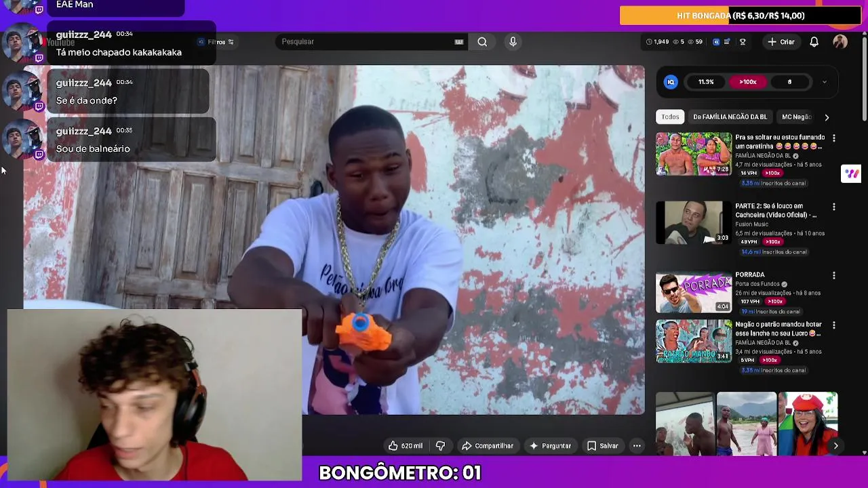Open thumbnail of Pra se soltar video
Screen dimensions: 868x488
(x=693, y=154)
